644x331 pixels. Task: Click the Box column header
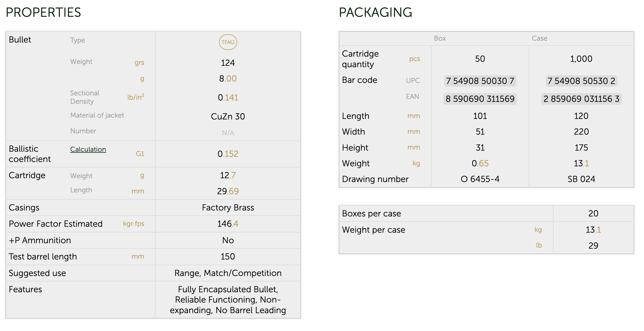tap(440, 38)
